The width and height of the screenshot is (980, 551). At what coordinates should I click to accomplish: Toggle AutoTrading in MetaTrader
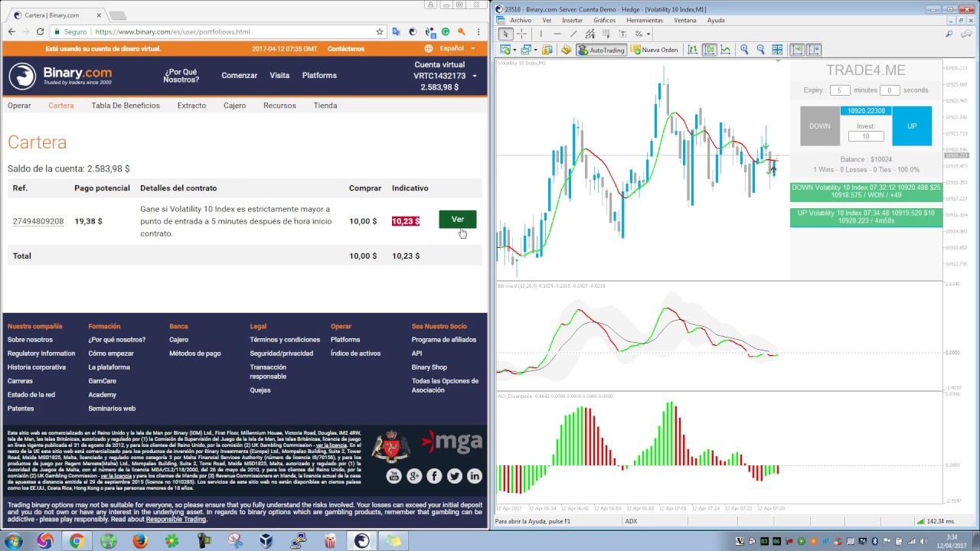601,50
